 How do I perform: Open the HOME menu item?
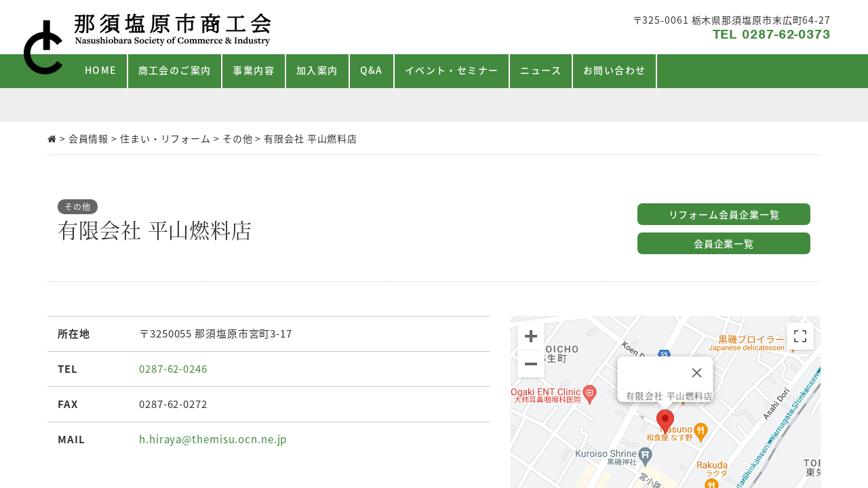click(100, 70)
